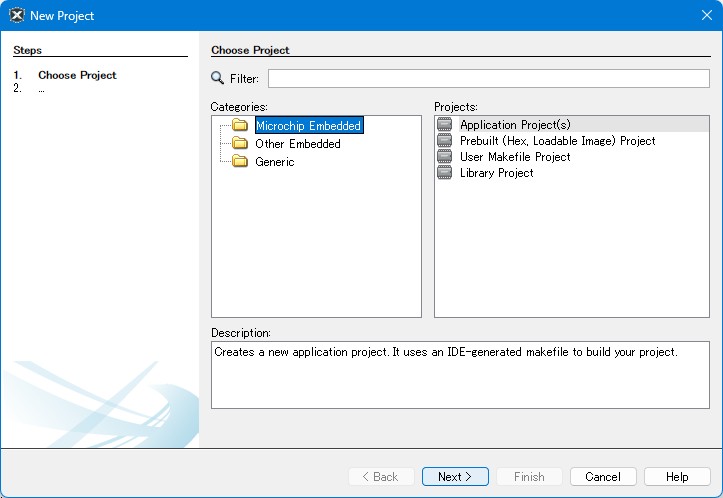Open Help for this wizard
This screenshot has width=723, height=498.
tap(677, 477)
